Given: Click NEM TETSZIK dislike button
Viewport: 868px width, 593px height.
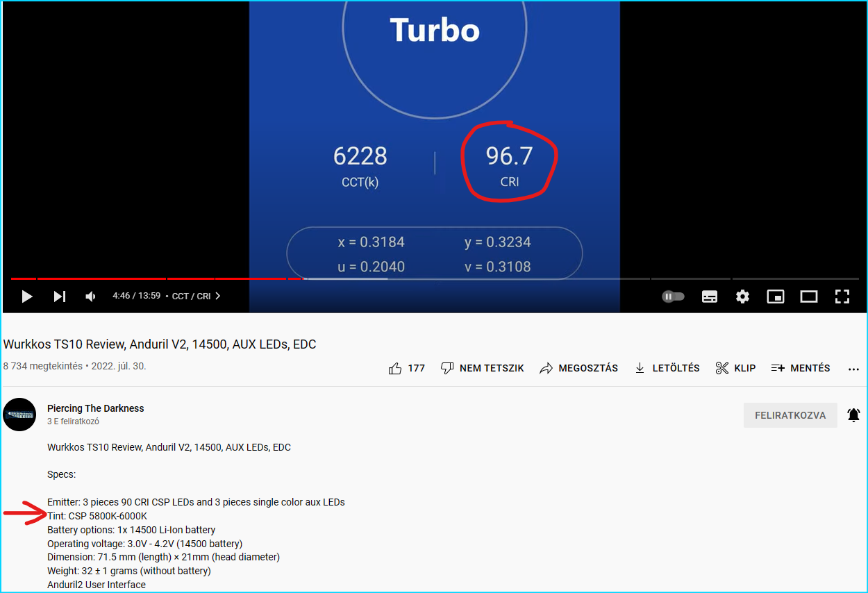Looking at the screenshot, I should (483, 368).
